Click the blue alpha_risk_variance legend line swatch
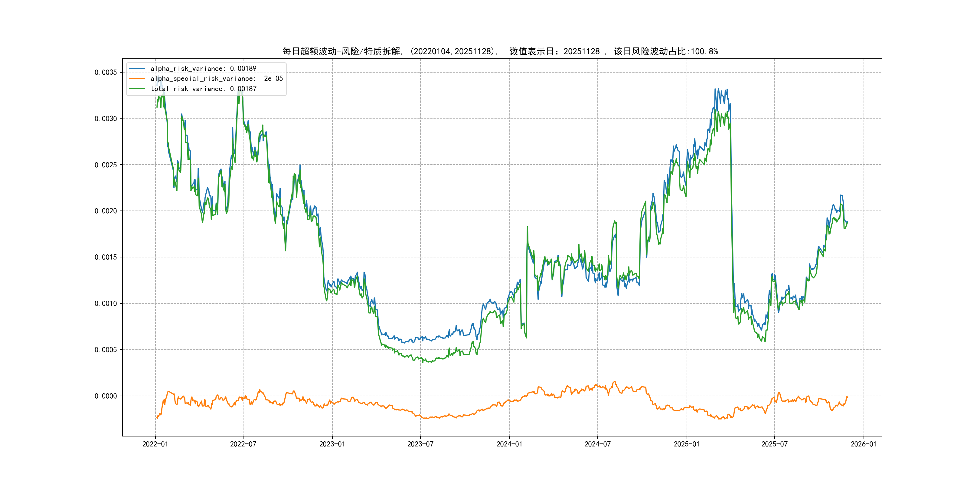Screen dimensions: 980x490 click(137, 68)
